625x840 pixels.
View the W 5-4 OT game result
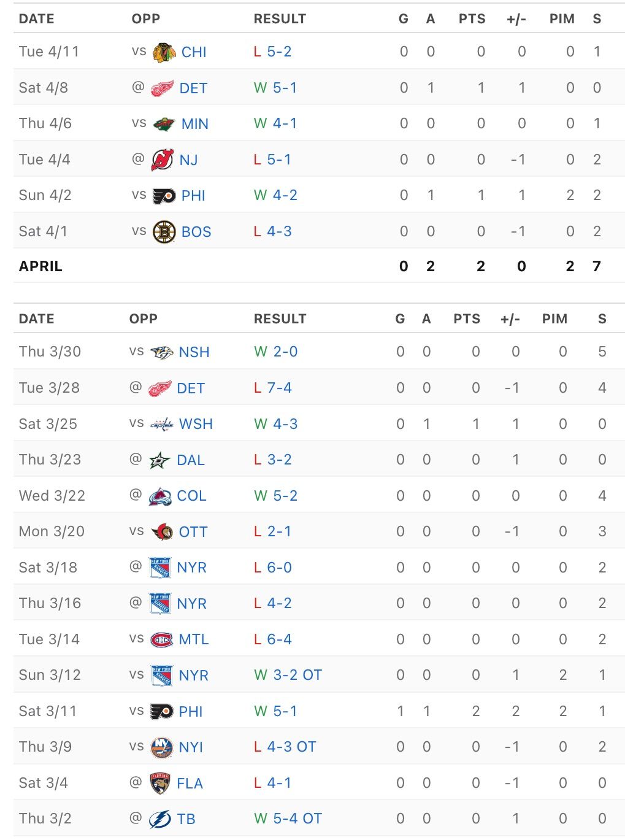(288, 819)
